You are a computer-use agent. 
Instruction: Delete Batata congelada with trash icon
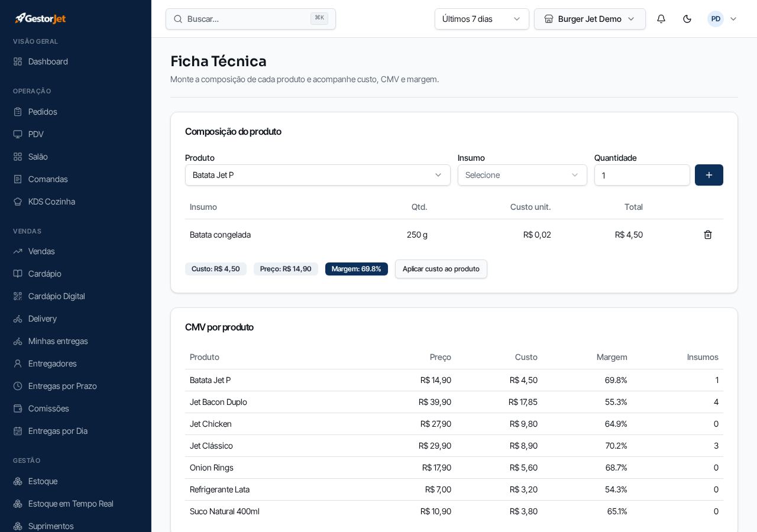pyautogui.click(x=708, y=235)
